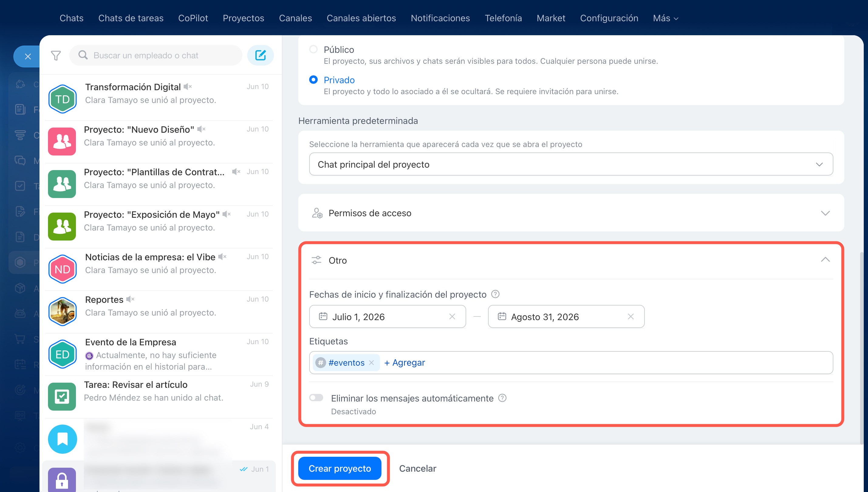Open the Transformación Digital chat avatar
868x492 pixels.
[63, 99]
